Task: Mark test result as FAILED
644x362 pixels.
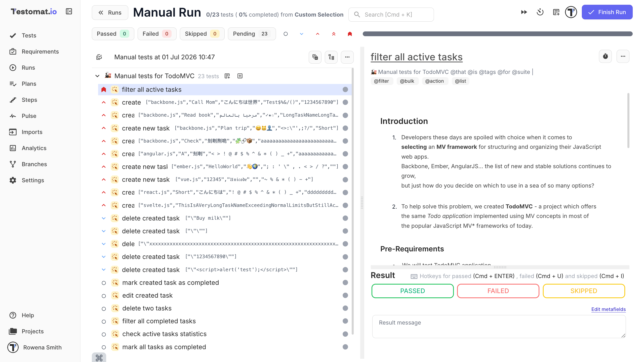Action: point(498,291)
